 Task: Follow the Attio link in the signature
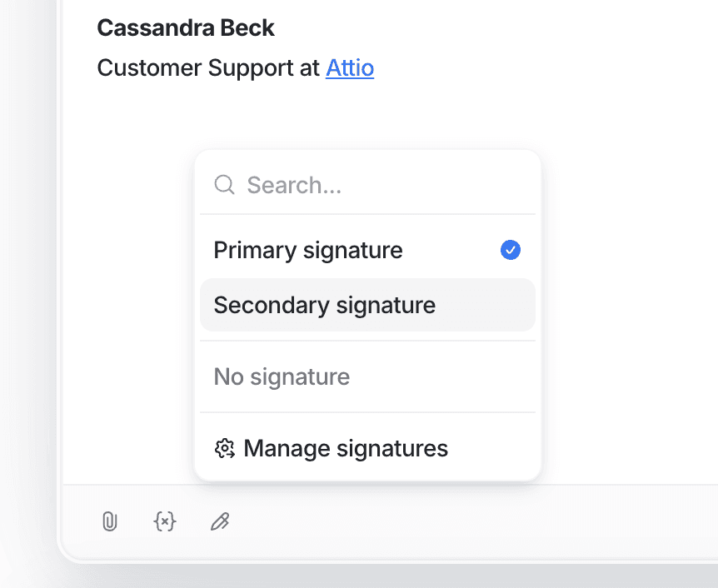click(350, 67)
